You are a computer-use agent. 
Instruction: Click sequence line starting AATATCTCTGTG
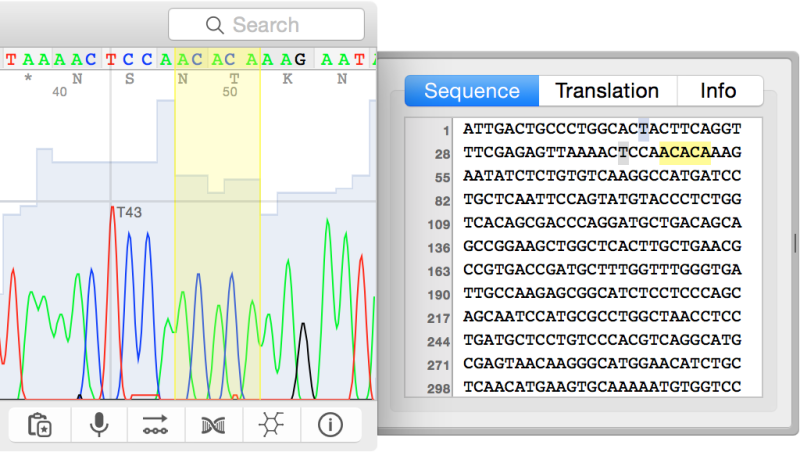point(602,175)
